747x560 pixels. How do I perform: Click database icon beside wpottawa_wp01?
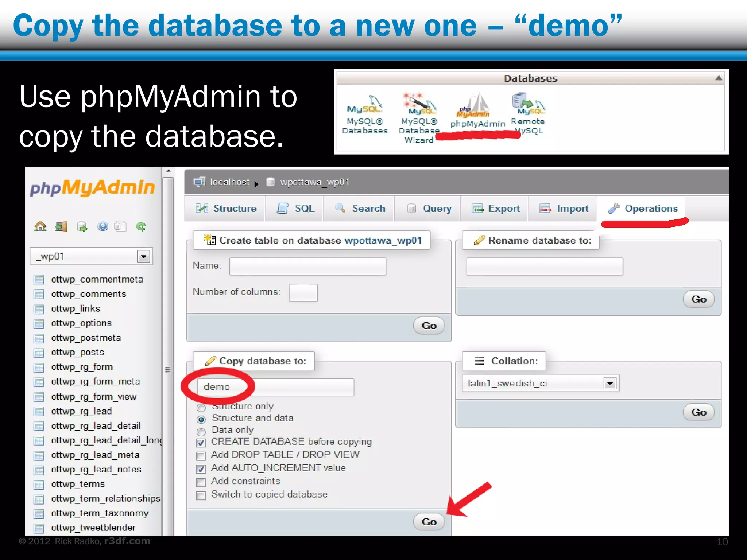click(270, 182)
